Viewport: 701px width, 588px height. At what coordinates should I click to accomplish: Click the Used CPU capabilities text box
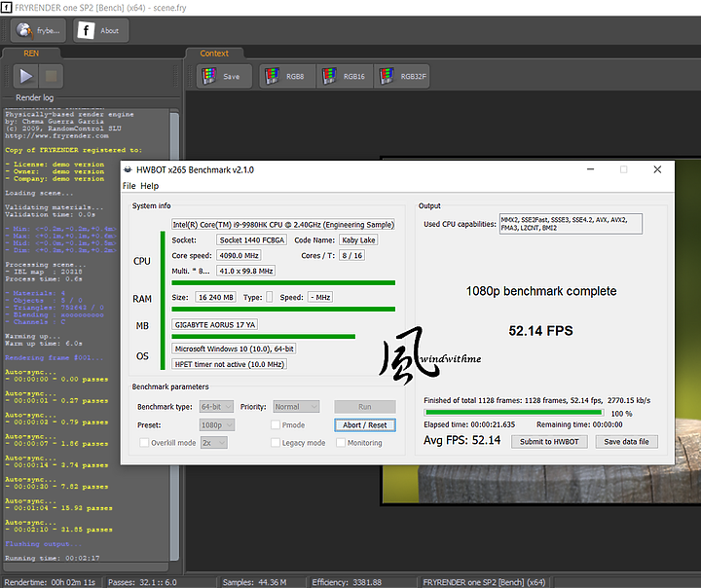click(x=571, y=224)
